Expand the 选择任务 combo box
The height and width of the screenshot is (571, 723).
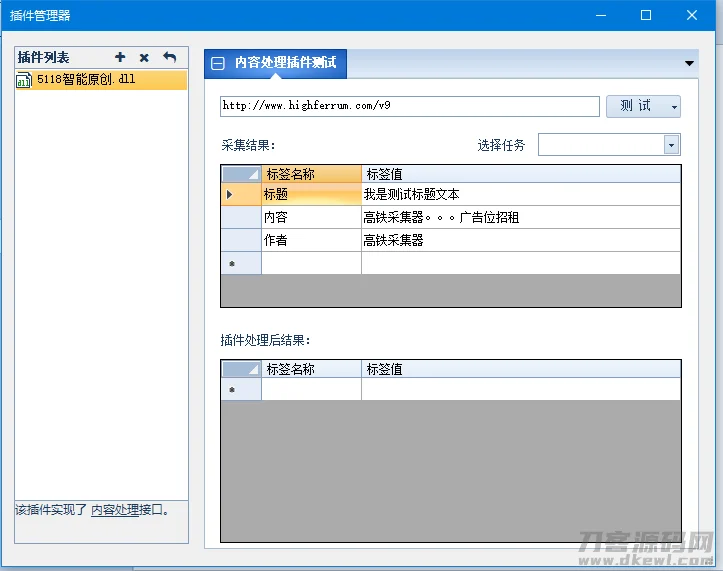point(671,145)
